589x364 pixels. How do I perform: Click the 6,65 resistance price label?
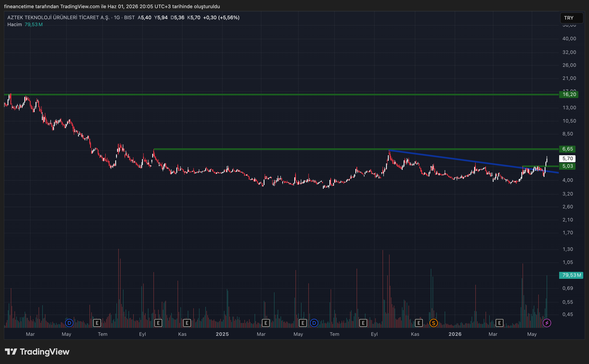click(x=567, y=149)
